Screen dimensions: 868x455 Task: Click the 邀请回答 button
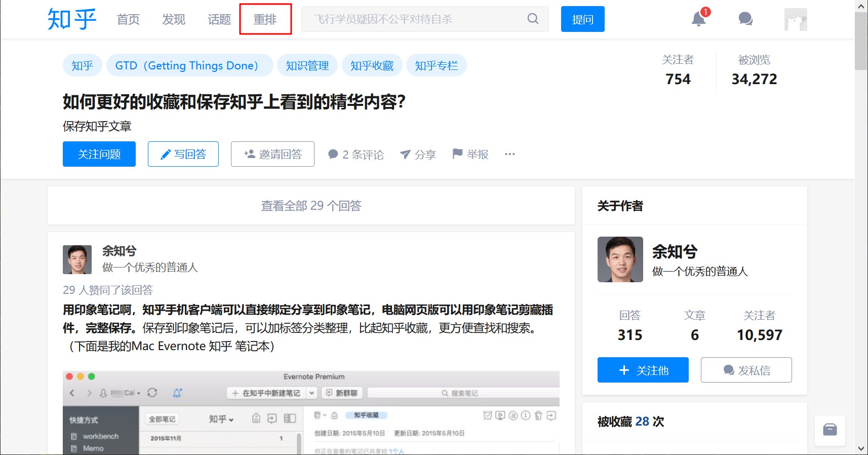tap(272, 154)
